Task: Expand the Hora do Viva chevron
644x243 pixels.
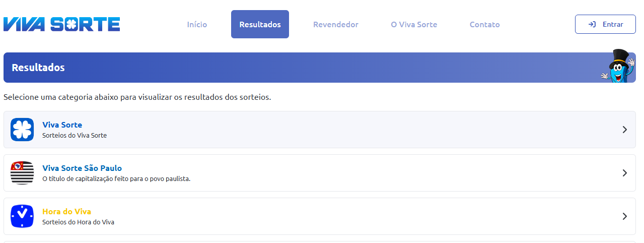Action: point(625,216)
